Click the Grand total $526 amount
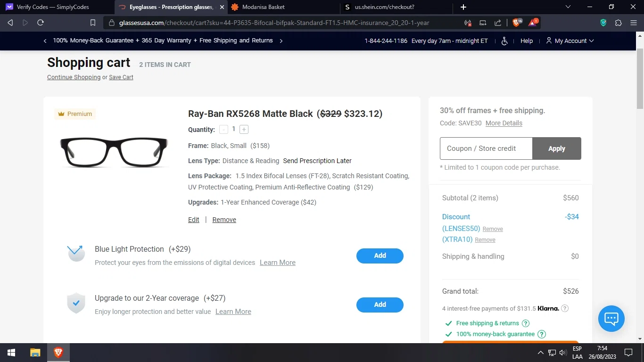644x362 pixels. pos(571,291)
